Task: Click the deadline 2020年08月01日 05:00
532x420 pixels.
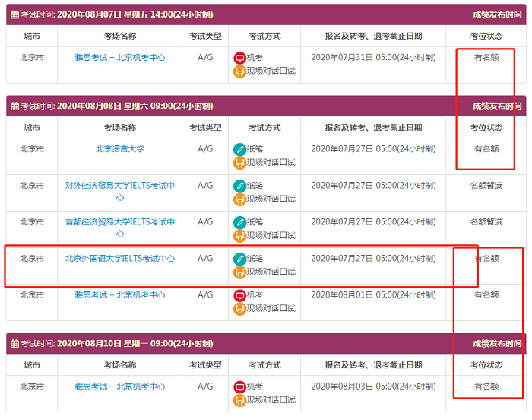Action: pyautogui.click(x=373, y=295)
